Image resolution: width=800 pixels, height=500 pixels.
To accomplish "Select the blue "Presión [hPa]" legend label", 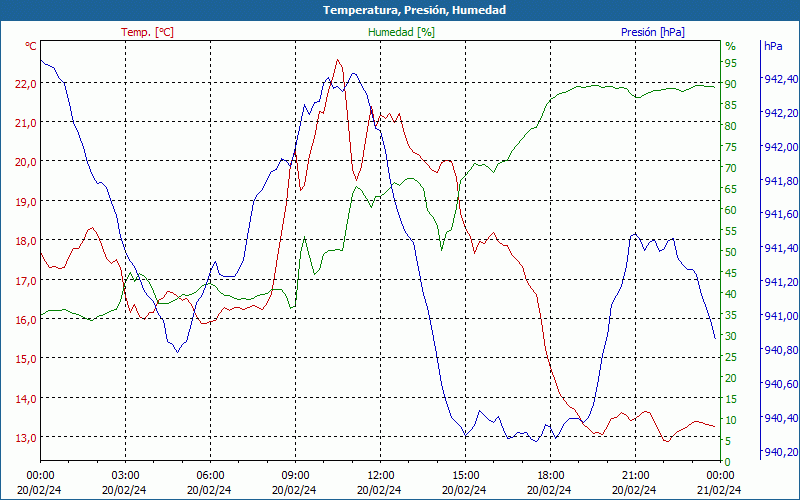I will coord(653,32).
